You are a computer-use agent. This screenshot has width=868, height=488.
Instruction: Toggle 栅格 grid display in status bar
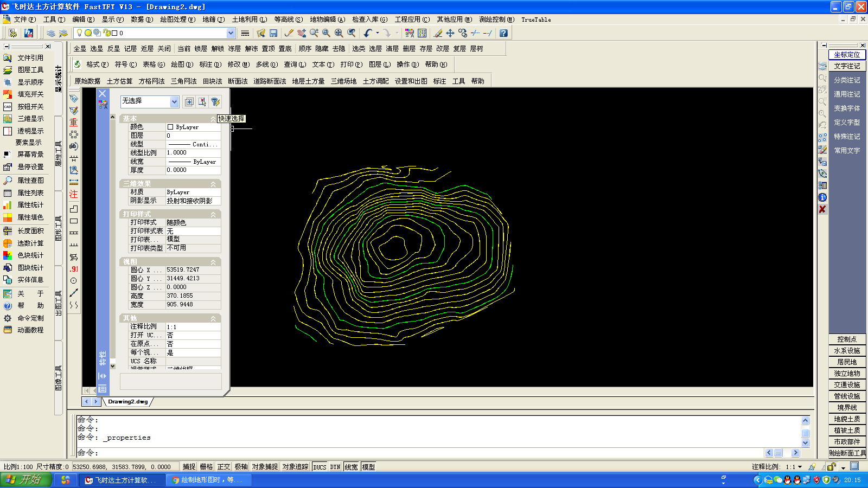pyautogui.click(x=206, y=467)
